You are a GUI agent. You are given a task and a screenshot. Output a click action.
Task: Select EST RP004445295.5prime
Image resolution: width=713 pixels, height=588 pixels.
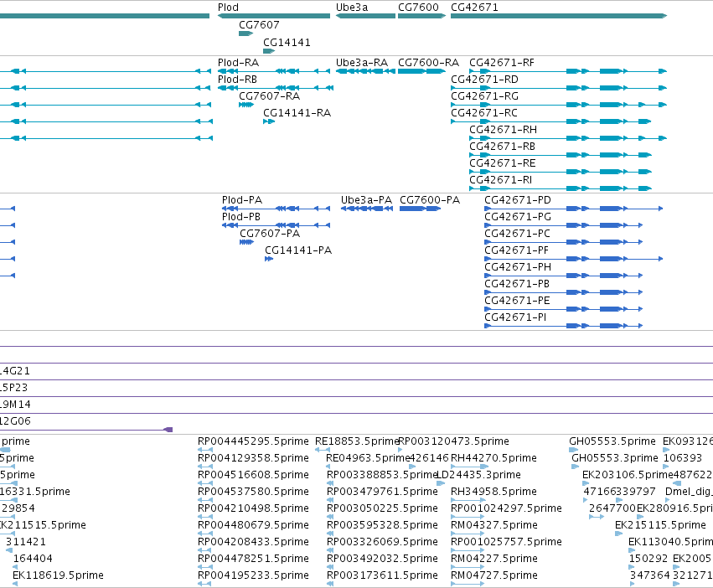tap(253, 441)
